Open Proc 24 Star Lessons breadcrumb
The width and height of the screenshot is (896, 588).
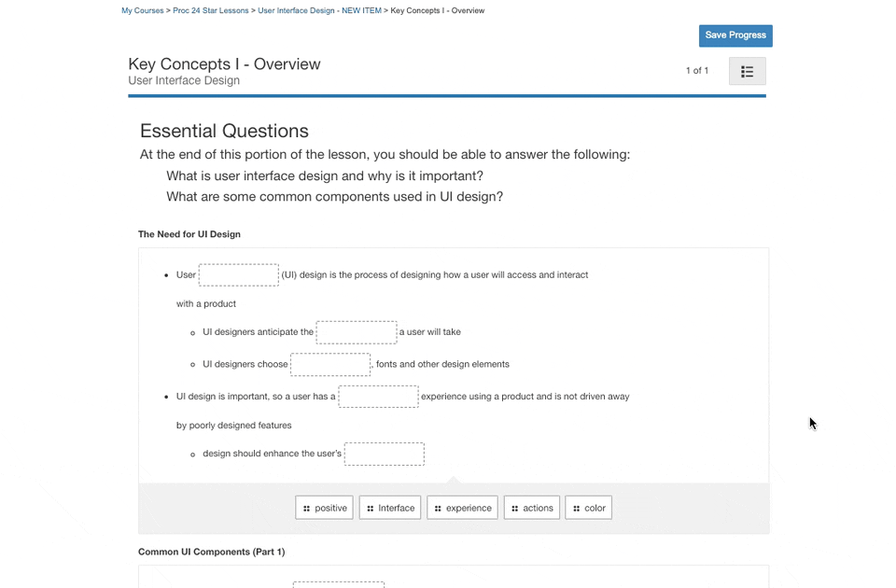point(211,11)
